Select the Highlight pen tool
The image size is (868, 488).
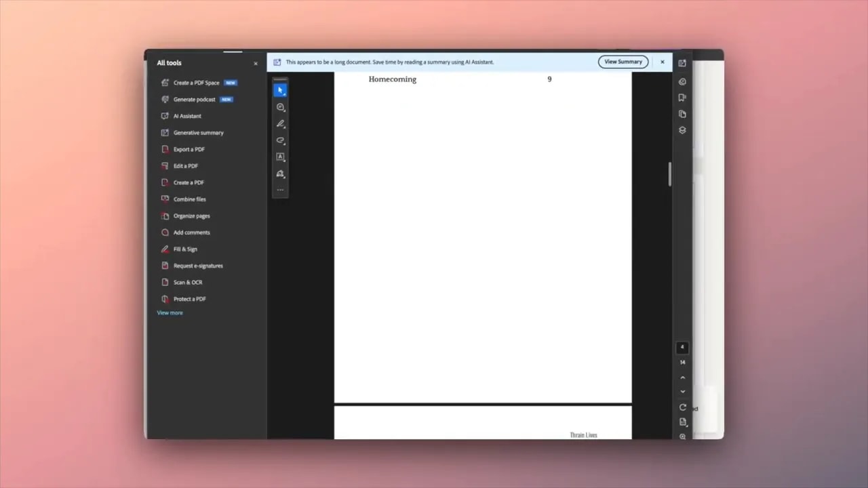coord(280,124)
